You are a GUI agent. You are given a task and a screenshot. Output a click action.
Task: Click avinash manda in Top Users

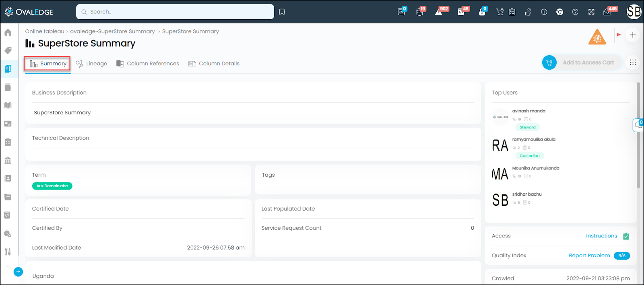point(528,111)
